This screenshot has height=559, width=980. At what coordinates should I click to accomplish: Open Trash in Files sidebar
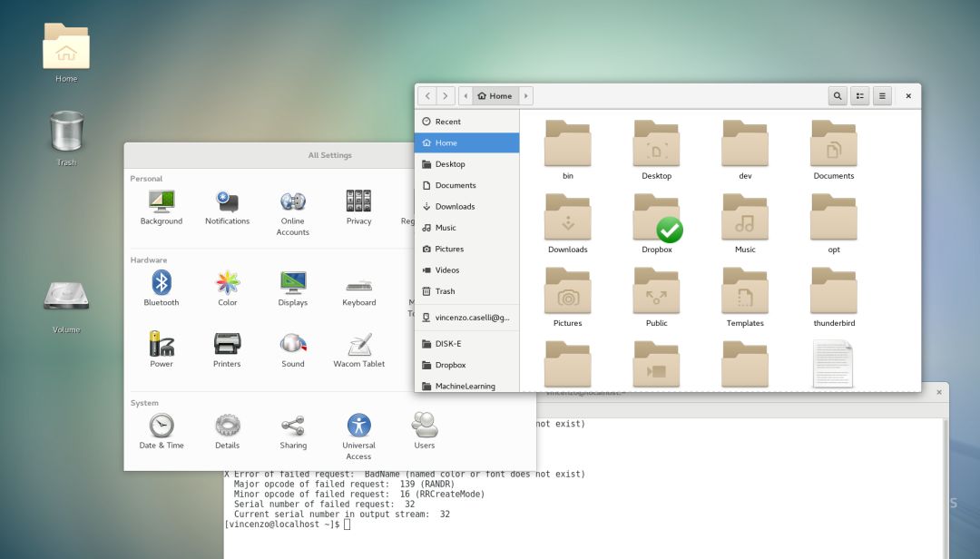tap(467, 291)
